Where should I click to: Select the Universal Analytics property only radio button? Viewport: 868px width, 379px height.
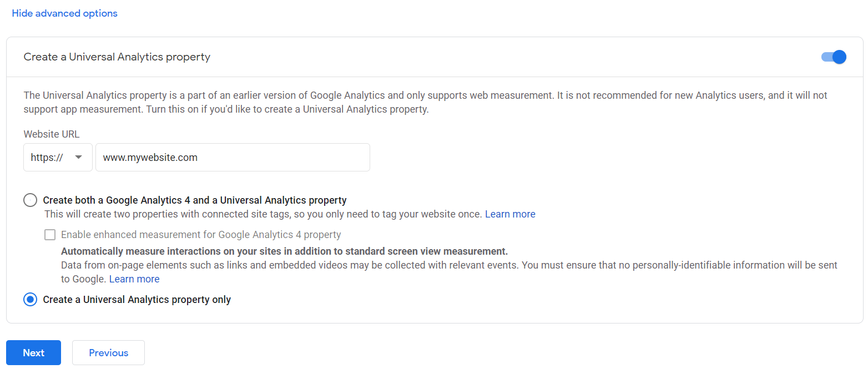(30, 300)
